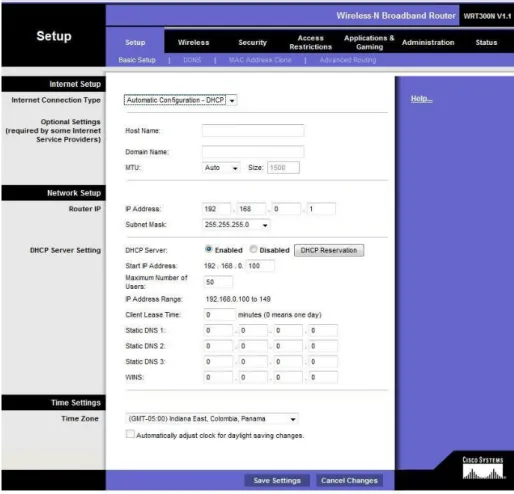Open Access Restrictions tab

click(310, 42)
